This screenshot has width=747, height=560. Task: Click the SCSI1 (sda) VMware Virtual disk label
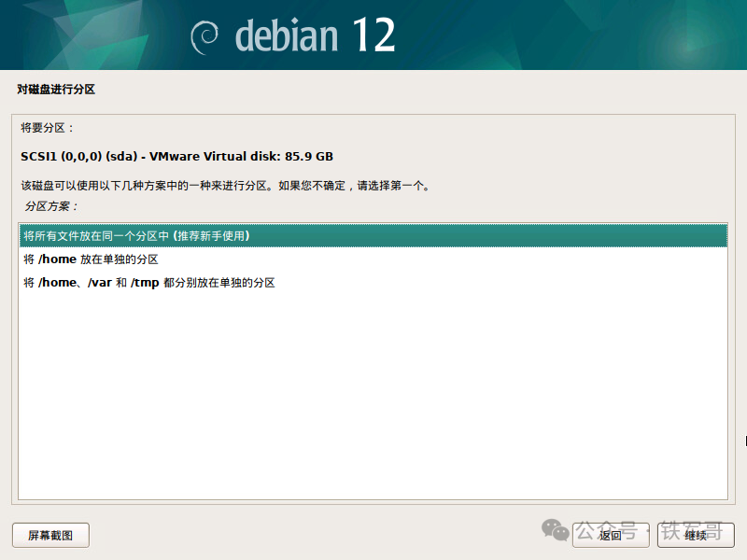click(176, 156)
